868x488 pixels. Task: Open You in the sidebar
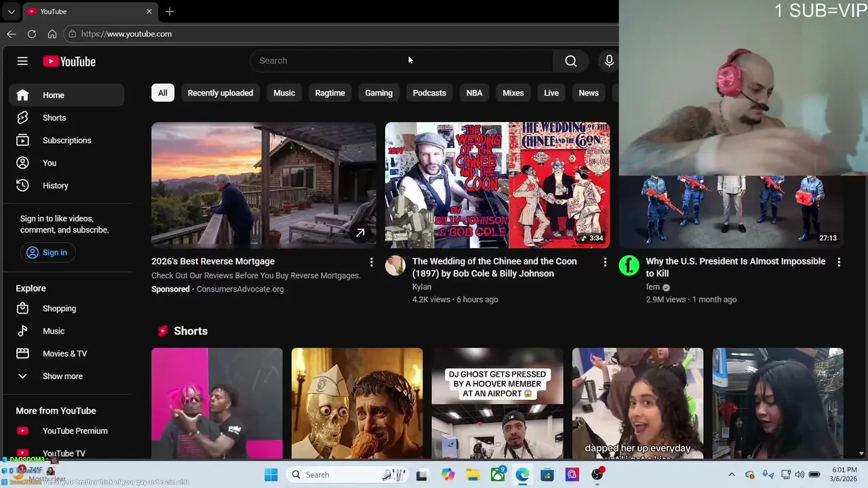tap(66, 163)
